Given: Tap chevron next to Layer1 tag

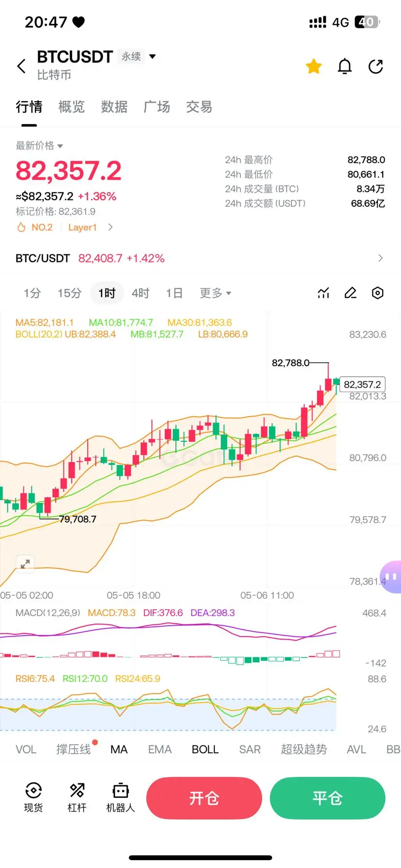Looking at the screenshot, I should (110, 227).
